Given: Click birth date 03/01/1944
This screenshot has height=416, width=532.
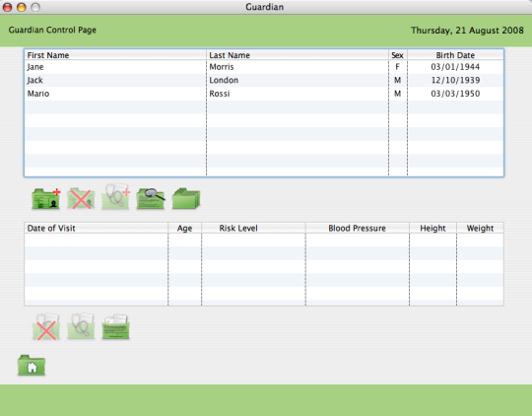Looking at the screenshot, I should coord(455,67).
